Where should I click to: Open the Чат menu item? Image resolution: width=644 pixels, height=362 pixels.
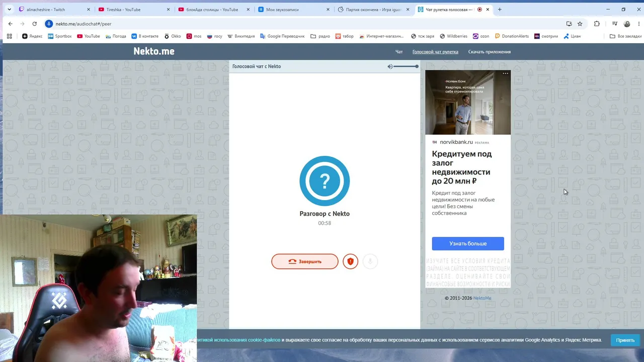click(399, 52)
